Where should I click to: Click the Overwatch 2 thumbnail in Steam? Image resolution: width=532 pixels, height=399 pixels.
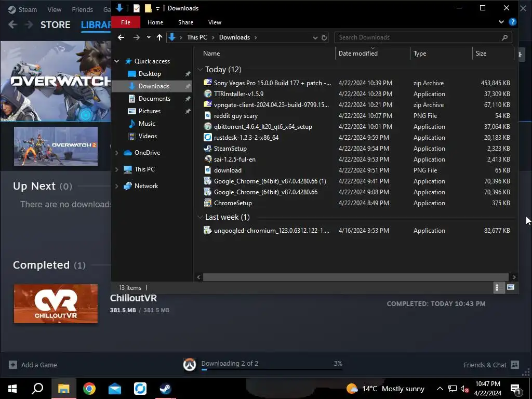[56, 146]
